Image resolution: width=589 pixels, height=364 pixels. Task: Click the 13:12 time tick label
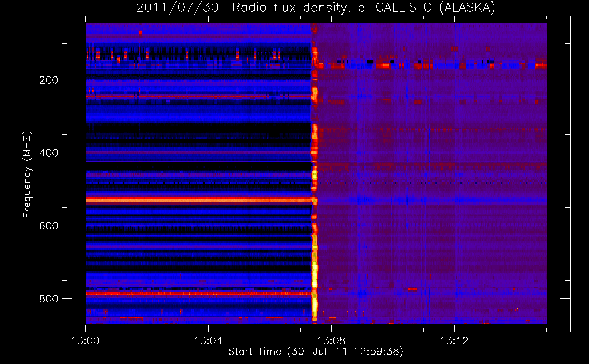(454, 341)
